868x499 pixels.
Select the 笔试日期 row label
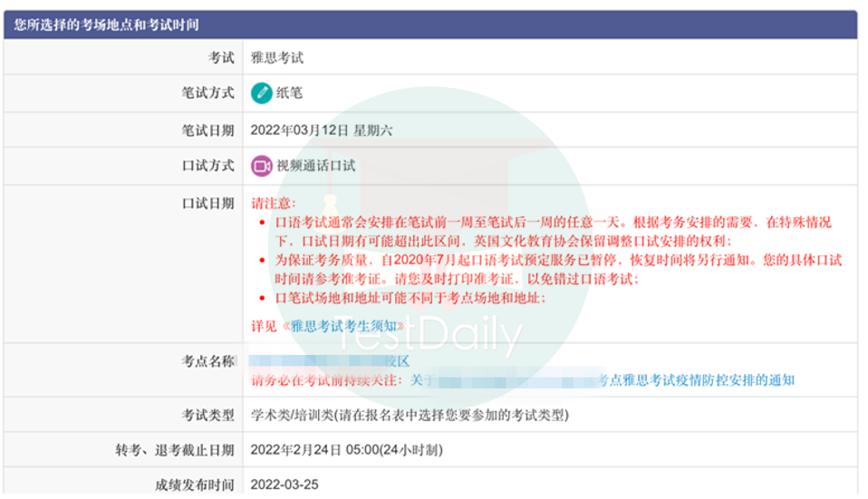[x=208, y=130]
